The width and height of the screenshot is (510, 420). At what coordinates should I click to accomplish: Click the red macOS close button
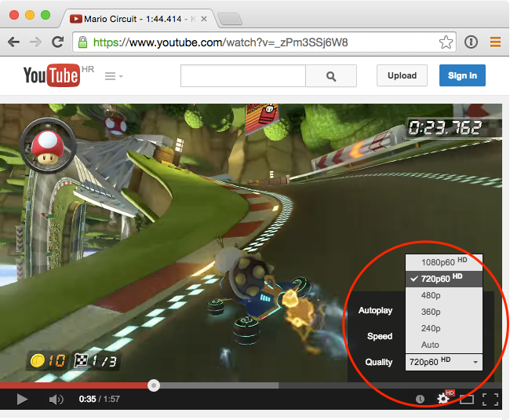tap(14, 15)
